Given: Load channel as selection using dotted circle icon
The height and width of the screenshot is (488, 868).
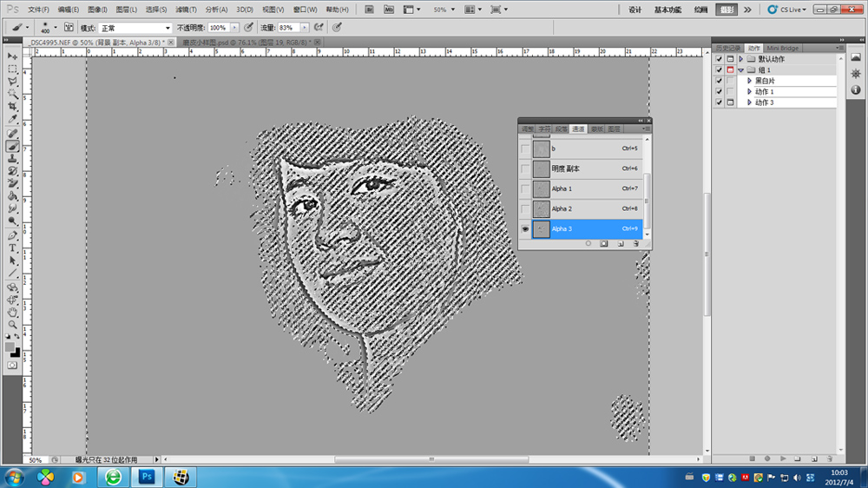Looking at the screenshot, I should click(x=588, y=244).
